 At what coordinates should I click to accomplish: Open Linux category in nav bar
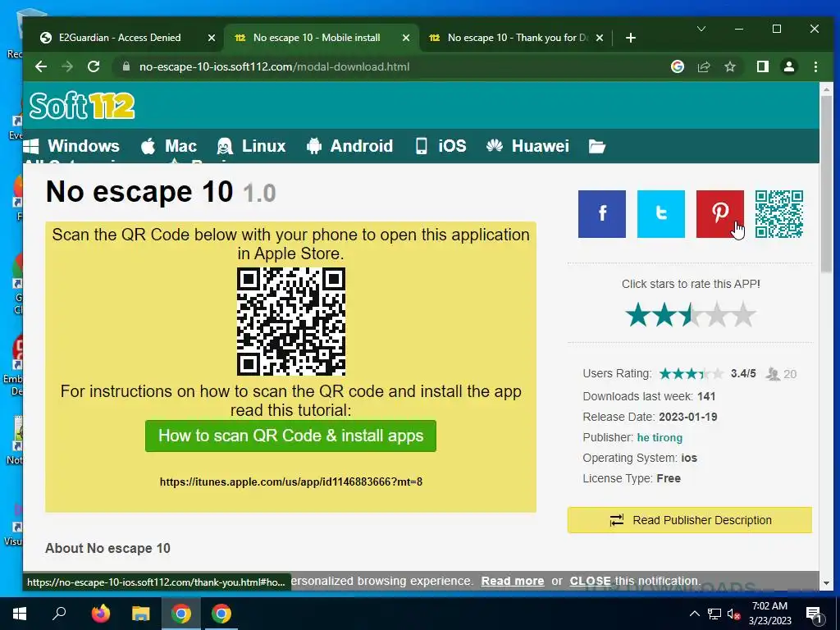click(x=252, y=146)
